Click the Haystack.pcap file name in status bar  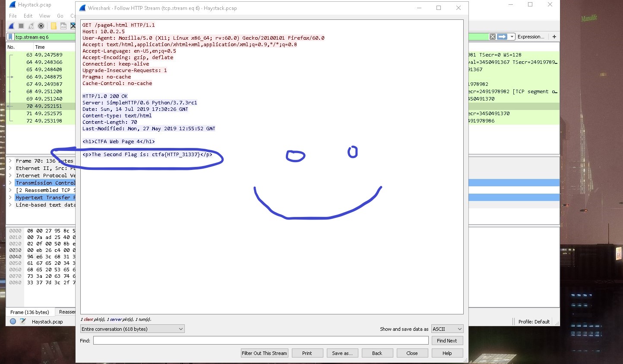(47, 321)
